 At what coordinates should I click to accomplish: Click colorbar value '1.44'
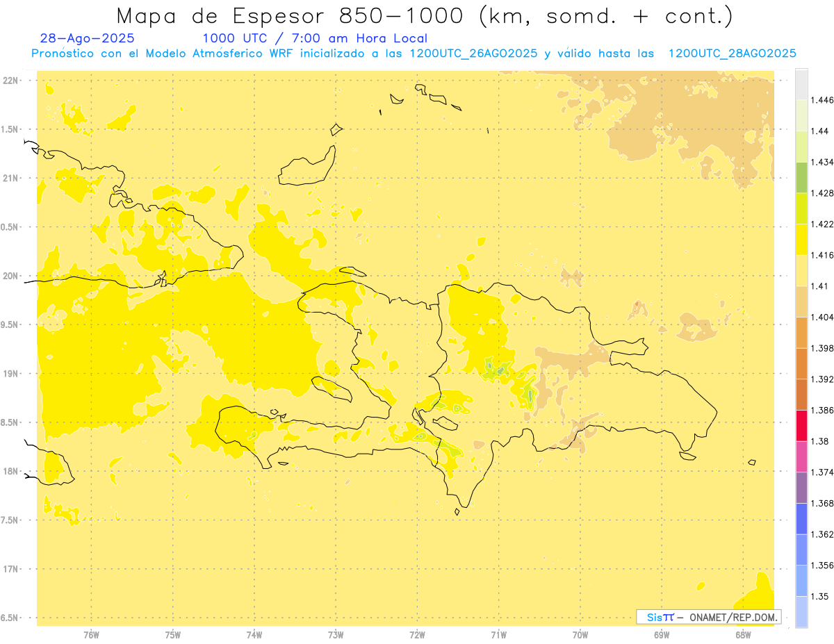820,131
